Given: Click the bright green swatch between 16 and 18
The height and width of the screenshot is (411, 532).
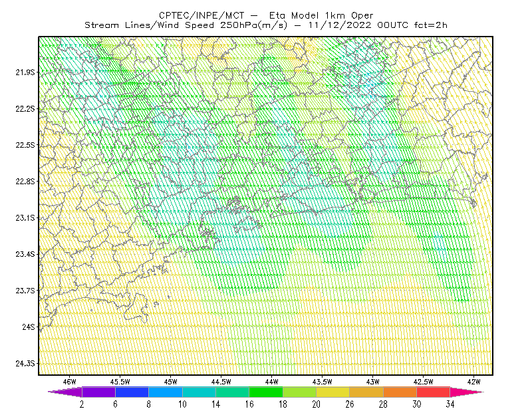Looking at the screenshot, I should coord(266,392).
